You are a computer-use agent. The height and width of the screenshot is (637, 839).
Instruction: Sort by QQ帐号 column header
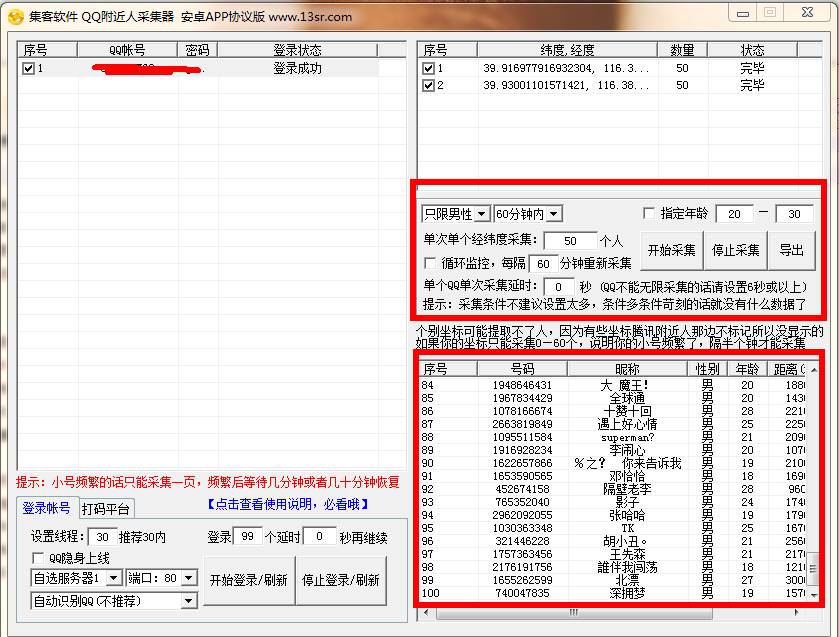127,50
